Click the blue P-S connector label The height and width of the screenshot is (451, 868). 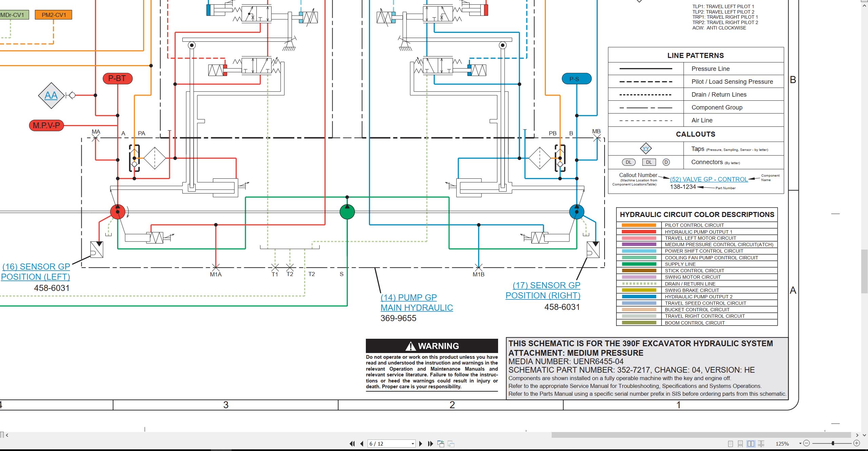pyautogui.click(x=577, y=79)
